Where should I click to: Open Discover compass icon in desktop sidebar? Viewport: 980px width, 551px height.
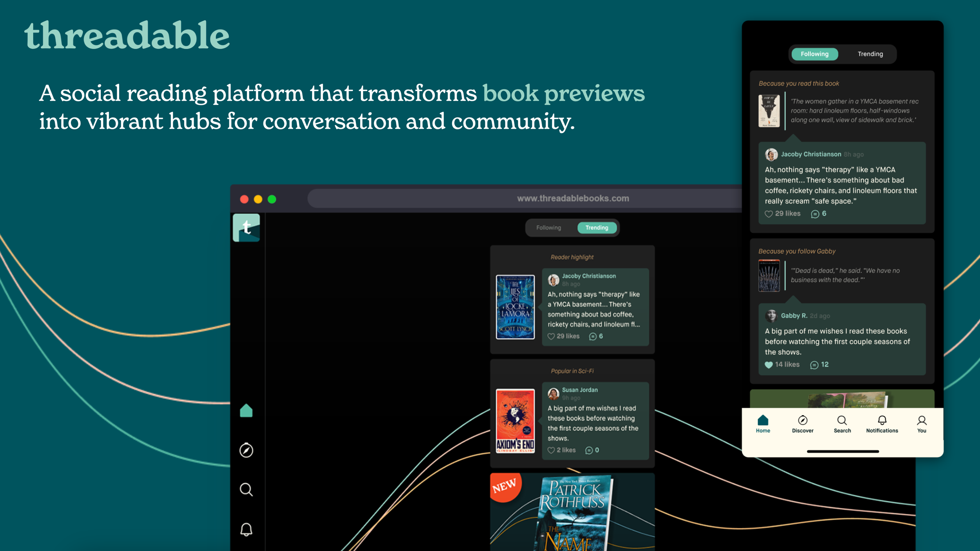point(246,450)
